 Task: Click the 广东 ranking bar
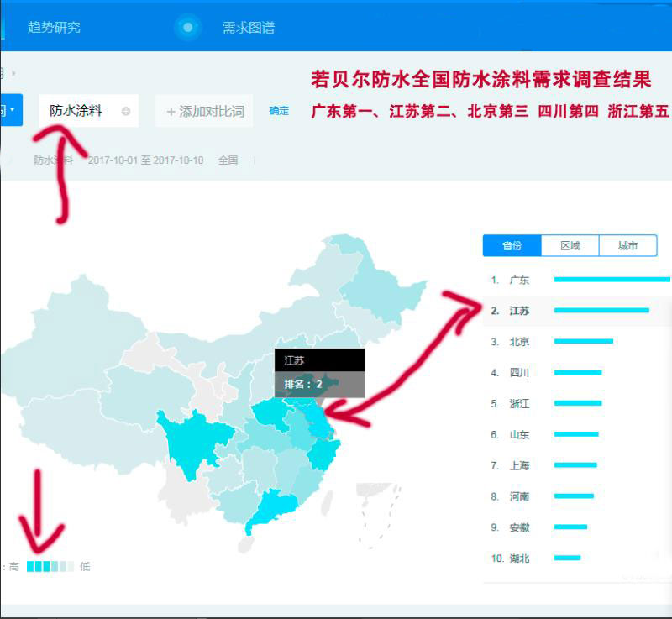pos(612,280)
